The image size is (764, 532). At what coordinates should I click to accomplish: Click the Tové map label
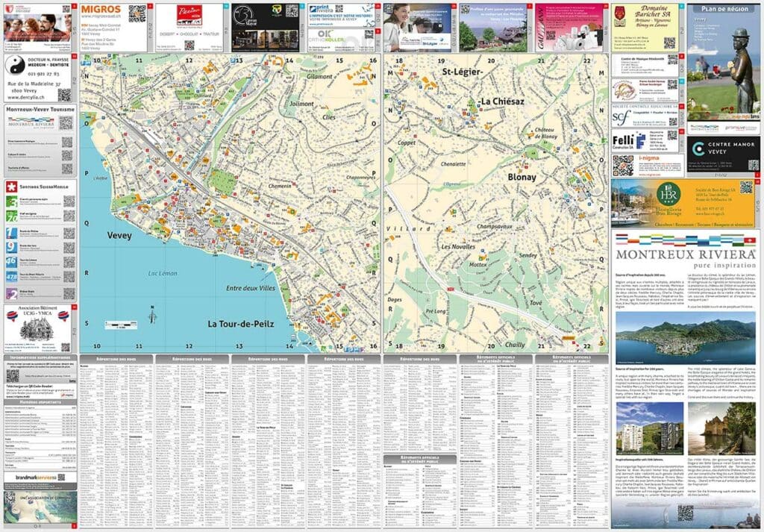pyautogui.click(x=536, y=303)
